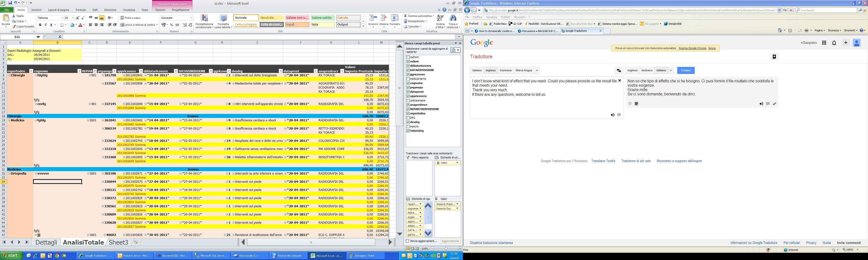Viewport: 868px width, 260px height.
Task: Uncheck the ValoreDrg pivot field
Action: click(x=408, y=131)
